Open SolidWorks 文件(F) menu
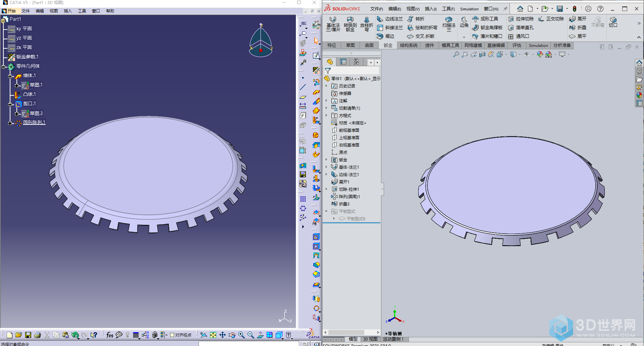 [x=376, y=9]
